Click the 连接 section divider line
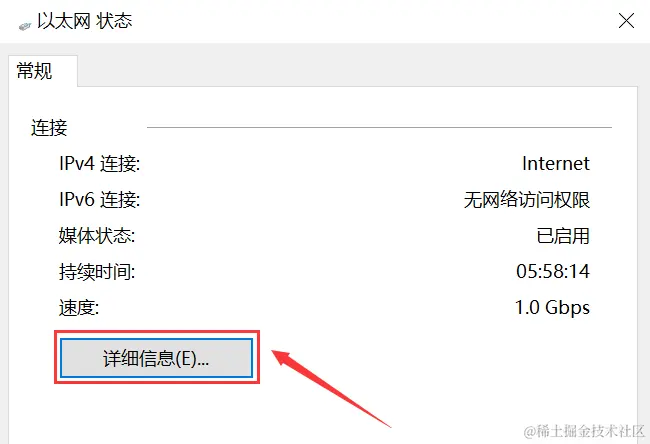 pos(379,127)
